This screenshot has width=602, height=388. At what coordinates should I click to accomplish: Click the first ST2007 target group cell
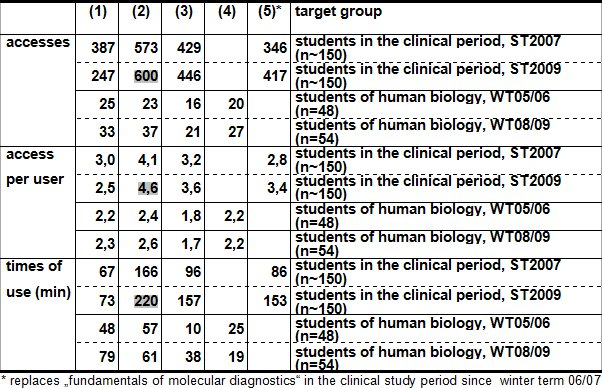pyautogui.click(x=428, y=48)
